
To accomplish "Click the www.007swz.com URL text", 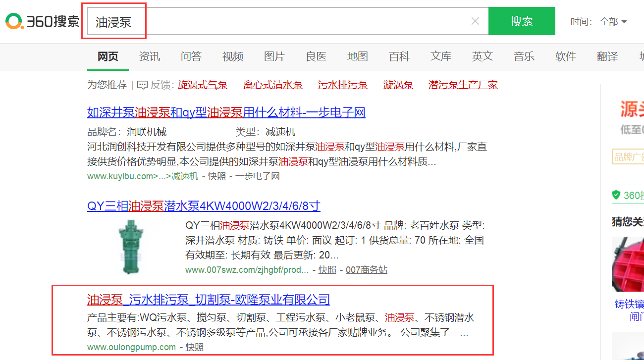I will (247, 270).
